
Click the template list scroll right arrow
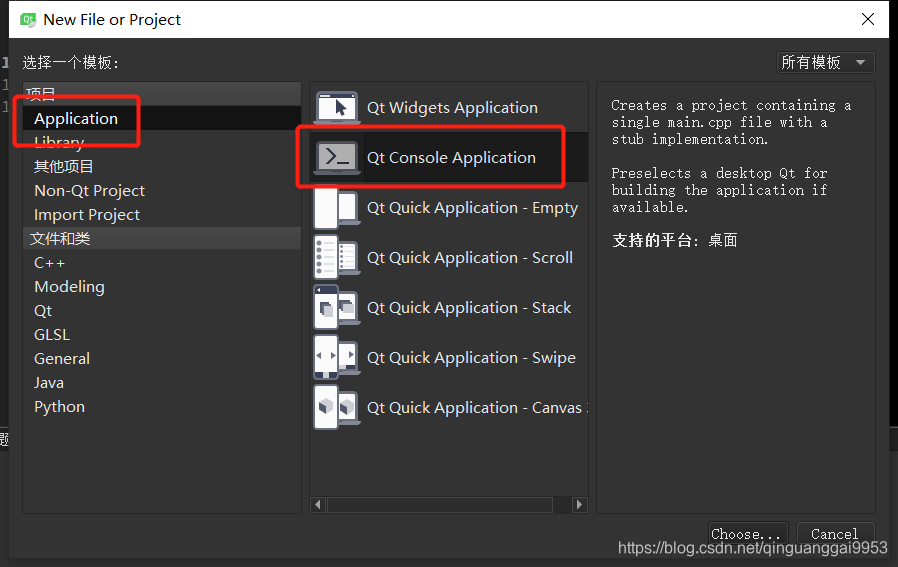[x=580, y=505]
